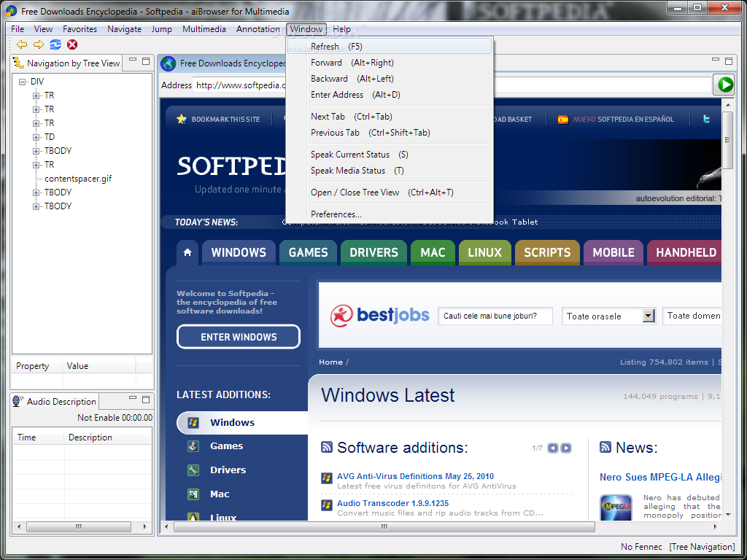Click the RSS icon next to Software additions

point(327,447)
